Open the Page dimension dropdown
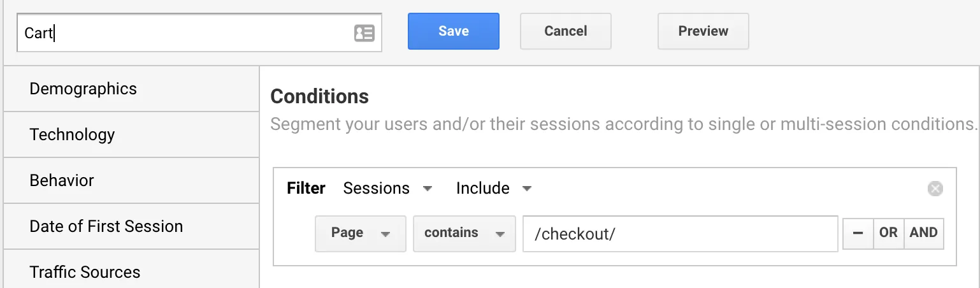The height and width of the screenshot is (288, 980). point(361,234)
